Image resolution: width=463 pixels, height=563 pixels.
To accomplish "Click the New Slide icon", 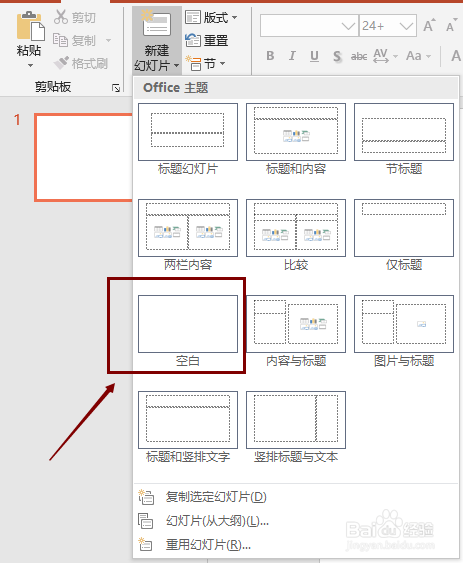I will (156, 24).
